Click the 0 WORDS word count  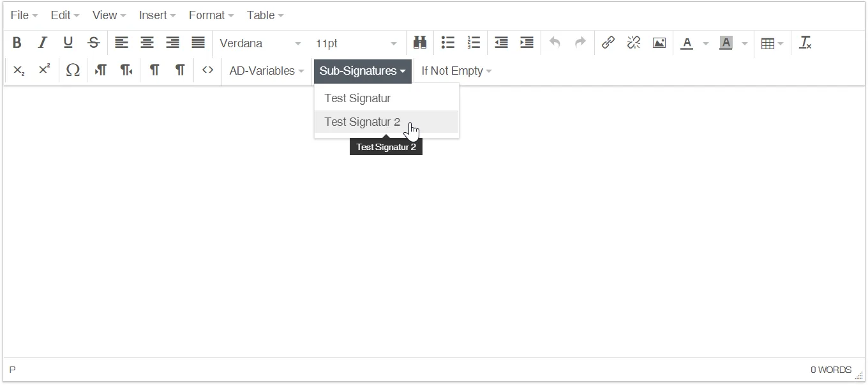(831, 370)
